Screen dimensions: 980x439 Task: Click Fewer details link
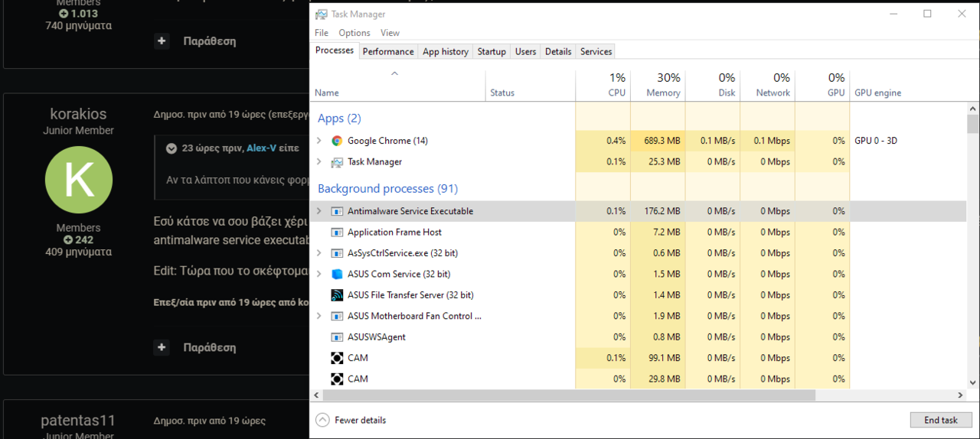coord(360,420)
